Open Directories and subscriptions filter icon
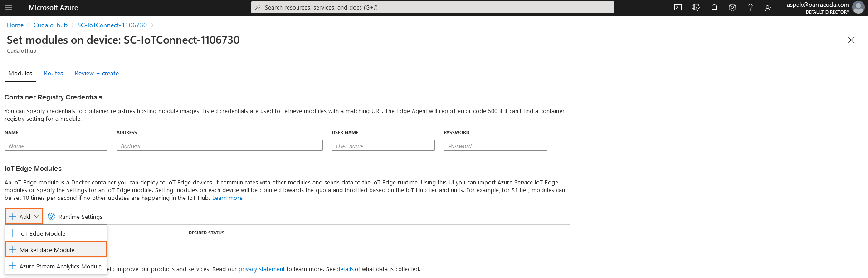Viewport: 868px width, 278px height. [x=696, y=7]
